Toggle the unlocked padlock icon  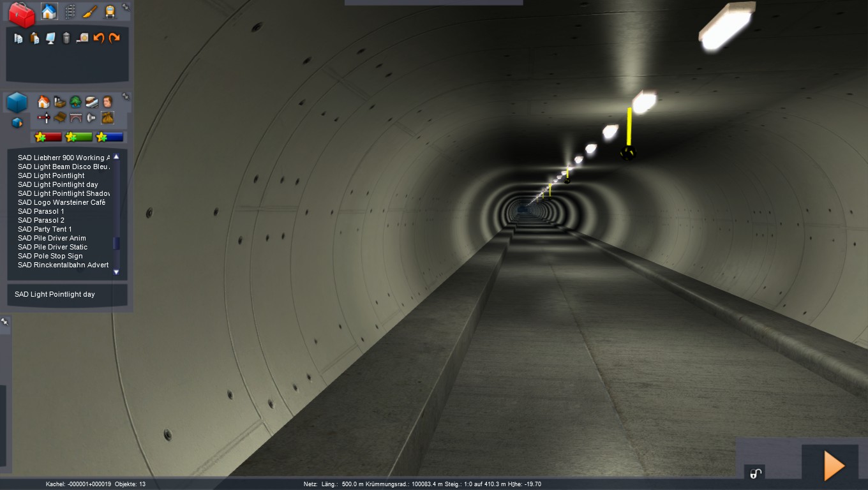click(x=754, y=473)
